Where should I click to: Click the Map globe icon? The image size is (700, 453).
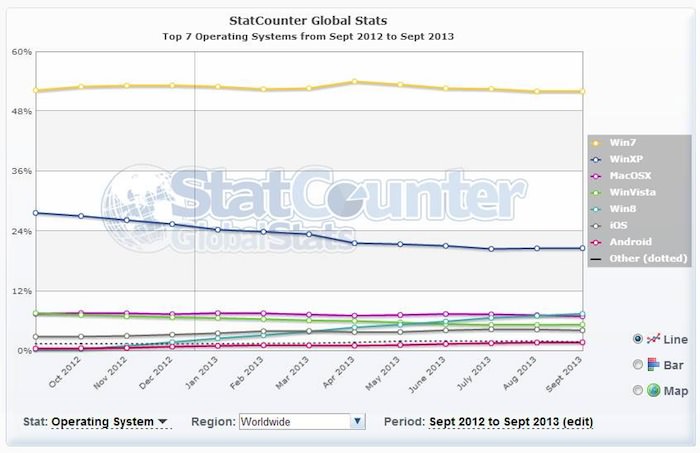[656, 391]
